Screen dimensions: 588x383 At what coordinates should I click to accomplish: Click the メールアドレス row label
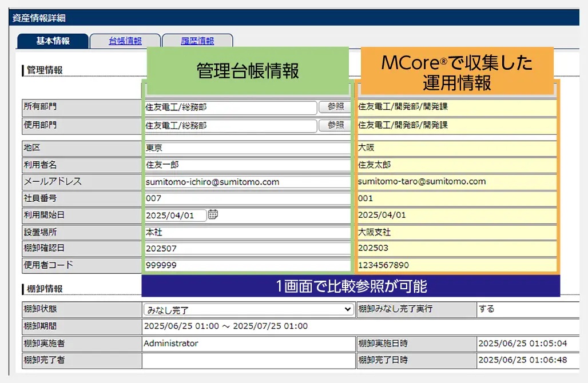point(53,181)
